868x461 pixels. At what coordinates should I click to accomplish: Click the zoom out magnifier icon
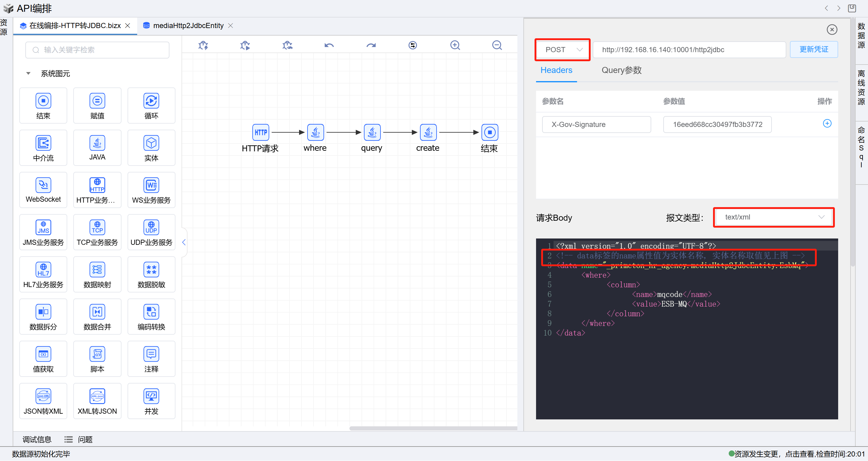coord(497,45)
